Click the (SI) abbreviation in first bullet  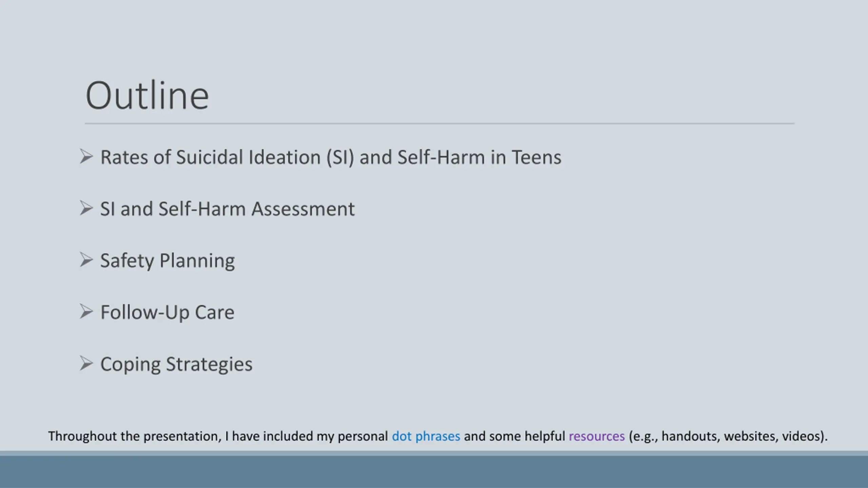(x=340, y=158)
